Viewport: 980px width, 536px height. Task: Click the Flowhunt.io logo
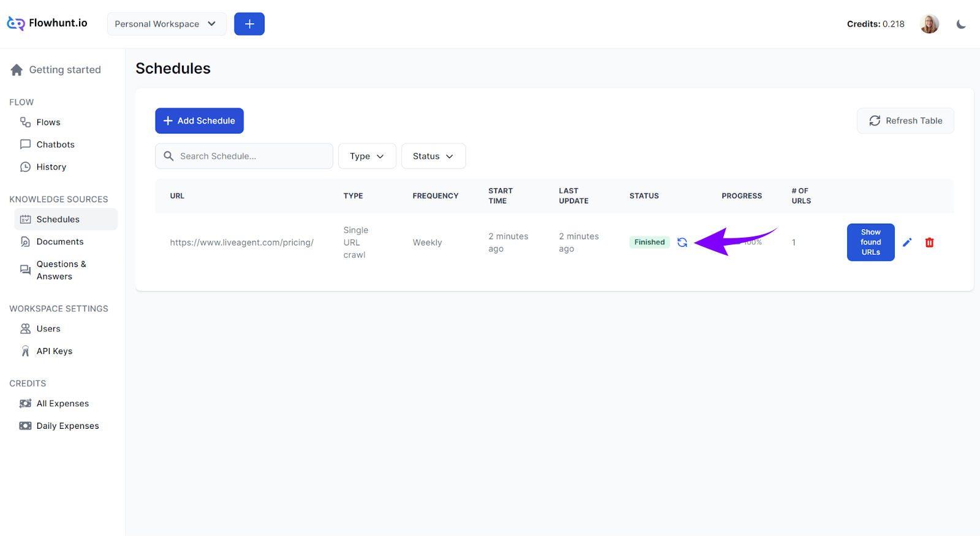click(x=47, y=23)
